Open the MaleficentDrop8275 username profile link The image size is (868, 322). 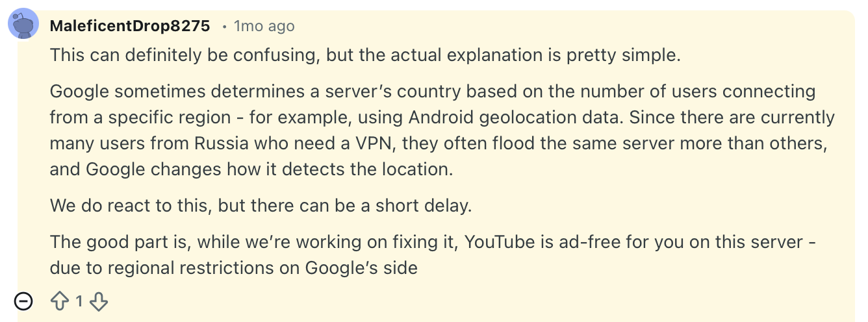coord(130,26)
